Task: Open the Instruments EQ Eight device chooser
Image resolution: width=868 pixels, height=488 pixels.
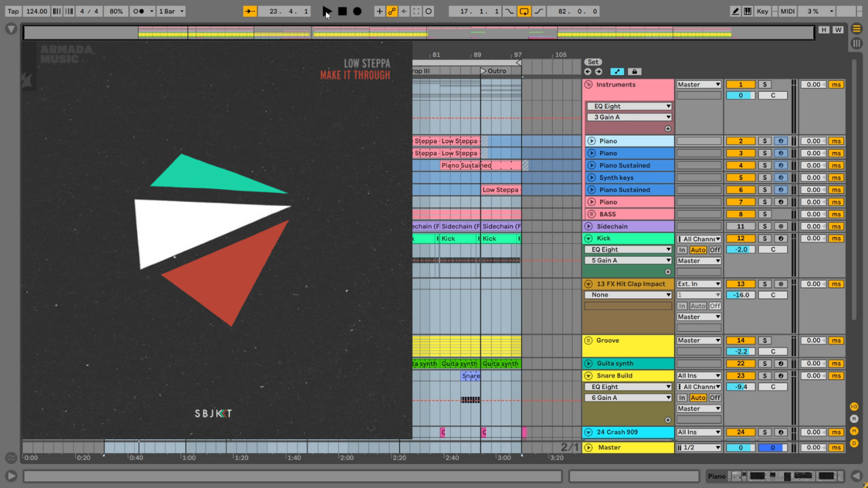Action: [x=629, y=106]
